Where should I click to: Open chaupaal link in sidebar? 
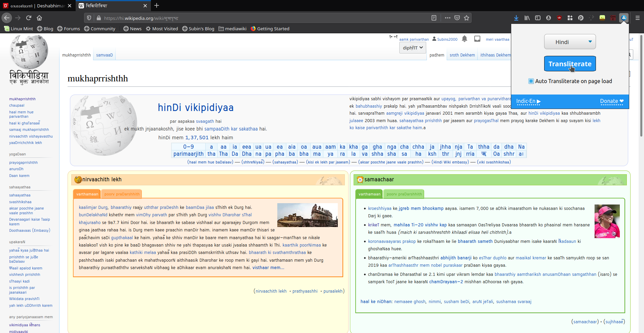click(x=17, y=105)
